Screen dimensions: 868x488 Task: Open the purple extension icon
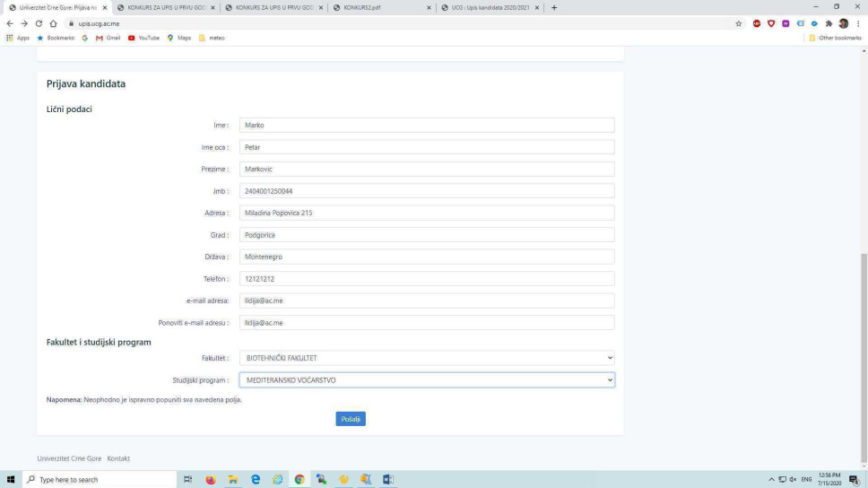[x=786, y=24]
